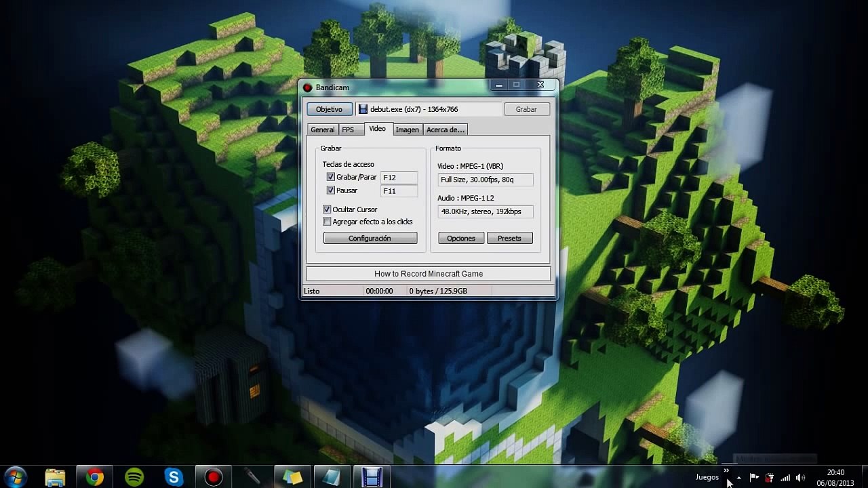The height and width of the screenshot is (488, 868).
Task: Switch to the General tab
Action: [x=323, y=129]
